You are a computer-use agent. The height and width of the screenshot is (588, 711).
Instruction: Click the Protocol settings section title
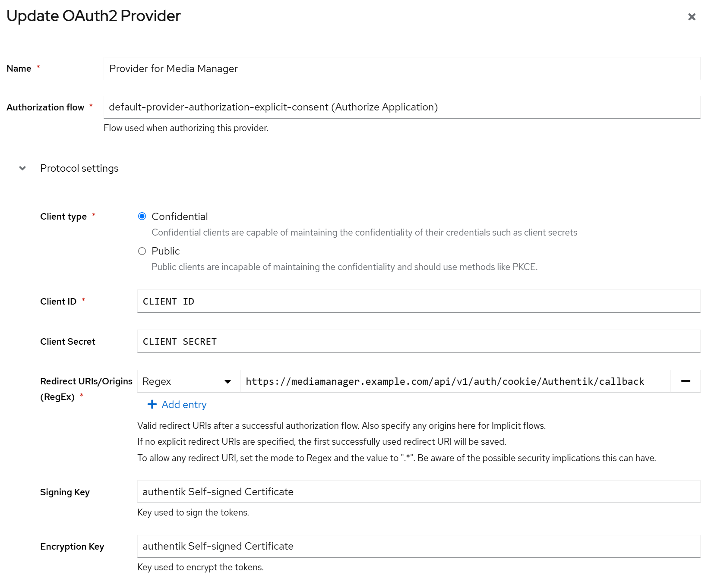(x=79, y=168)
